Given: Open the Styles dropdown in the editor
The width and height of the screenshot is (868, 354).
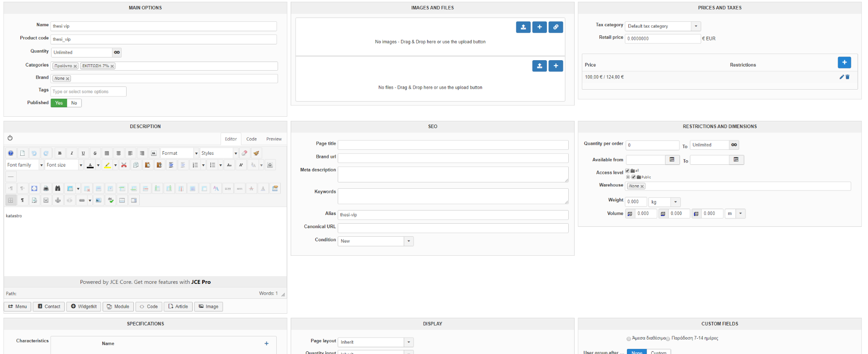Looking at the screenshot, I should point(219,153).
